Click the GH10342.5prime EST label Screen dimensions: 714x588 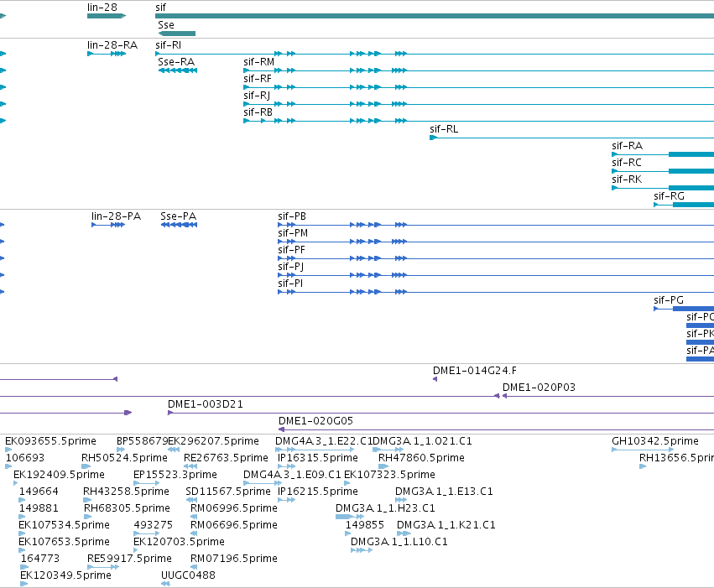654,441
